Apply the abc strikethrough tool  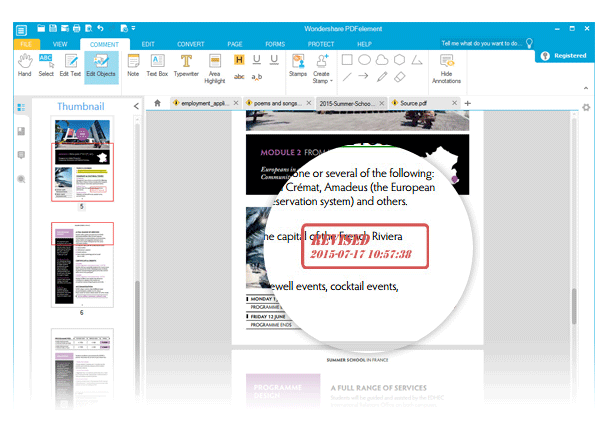coord(239,77)
